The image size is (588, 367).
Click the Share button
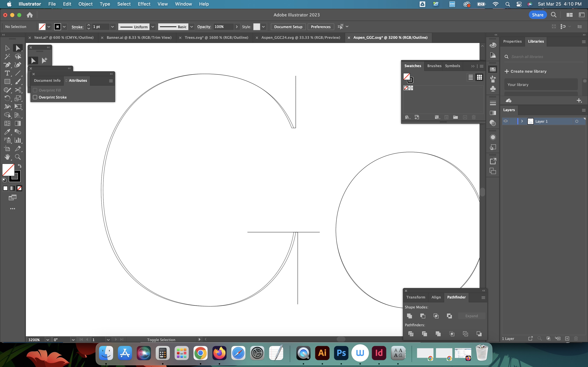[x=537, y=15]
